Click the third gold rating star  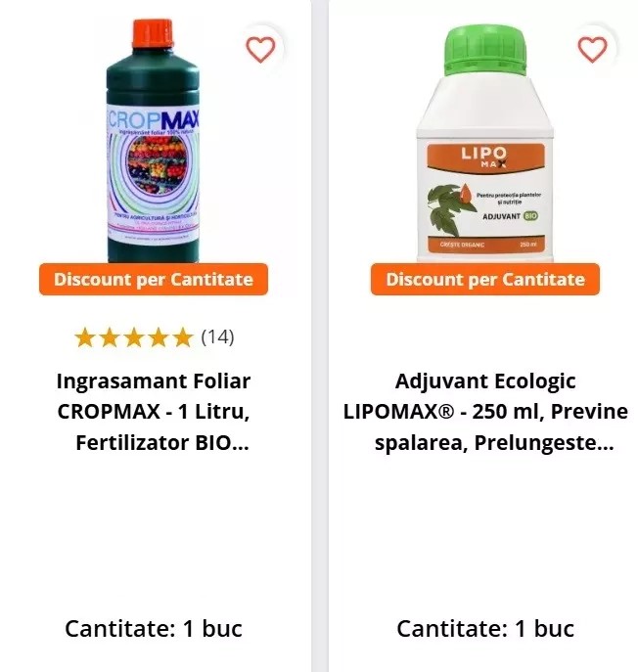[134, 337]
